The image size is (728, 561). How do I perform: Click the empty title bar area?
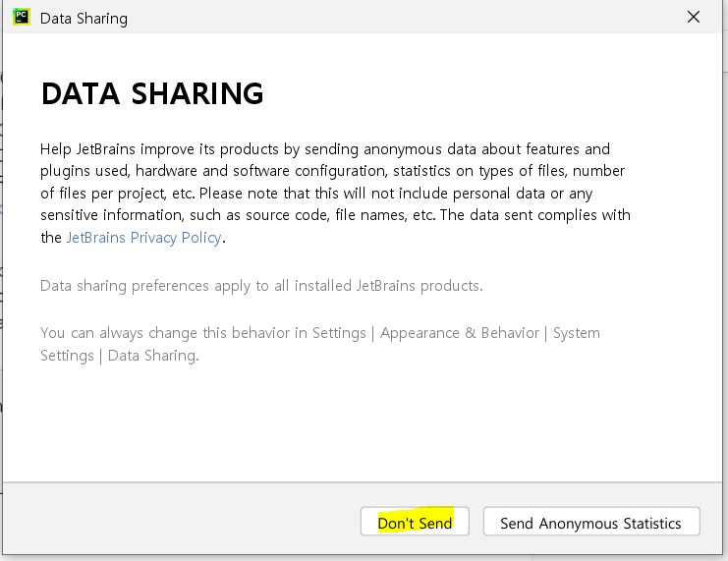tap(393, 18)
